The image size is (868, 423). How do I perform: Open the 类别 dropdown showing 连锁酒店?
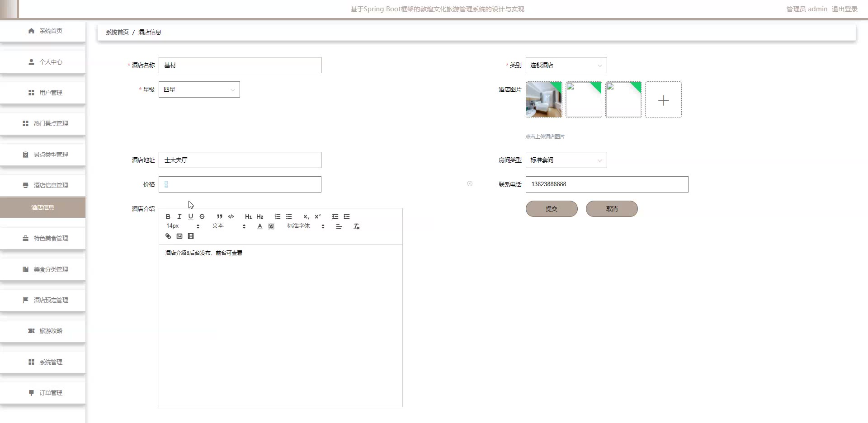pyautogui.click(x=566, y=65)
